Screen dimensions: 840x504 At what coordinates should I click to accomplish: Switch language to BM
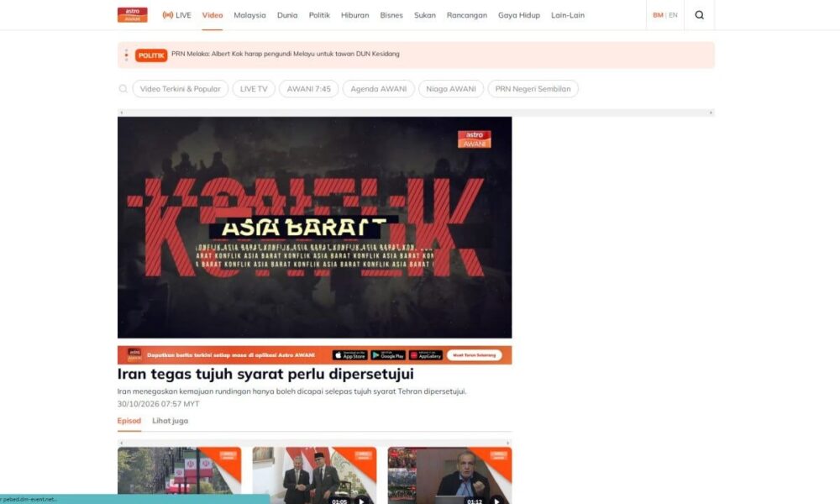(x=658, y=15)
